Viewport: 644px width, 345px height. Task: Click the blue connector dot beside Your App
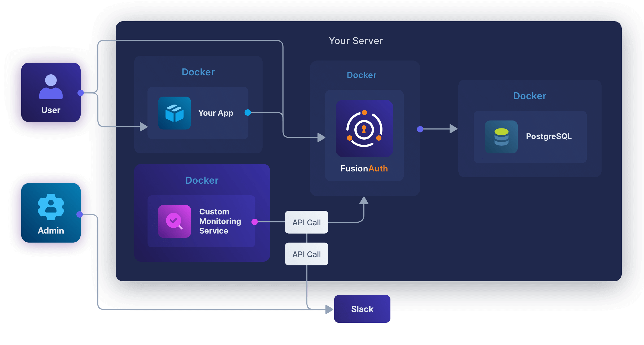[248, 113]
